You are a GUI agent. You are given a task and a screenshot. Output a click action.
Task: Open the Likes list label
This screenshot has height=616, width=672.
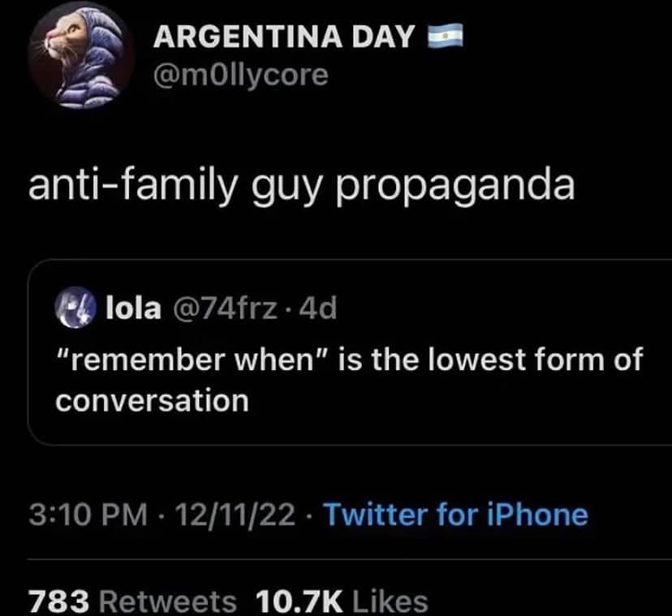(x=390, y=601)
